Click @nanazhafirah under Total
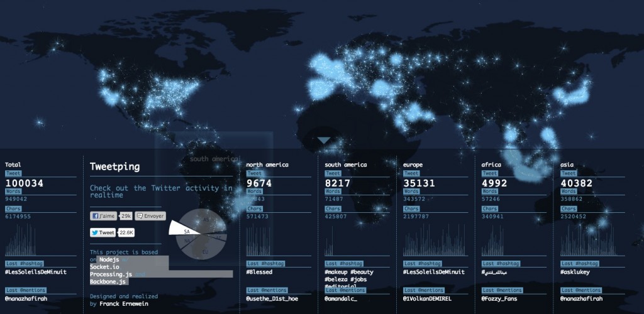Screen dimensions: 644x314 point(26,299)
